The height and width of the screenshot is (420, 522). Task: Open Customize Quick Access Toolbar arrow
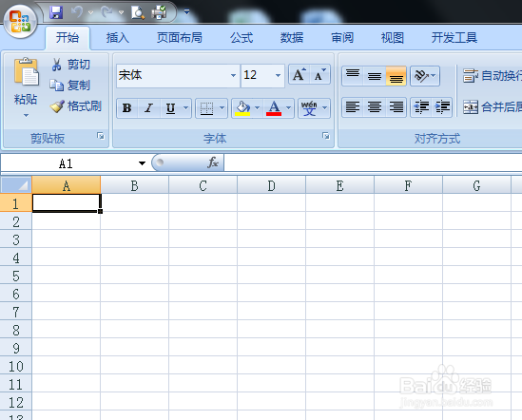[186, 12]
